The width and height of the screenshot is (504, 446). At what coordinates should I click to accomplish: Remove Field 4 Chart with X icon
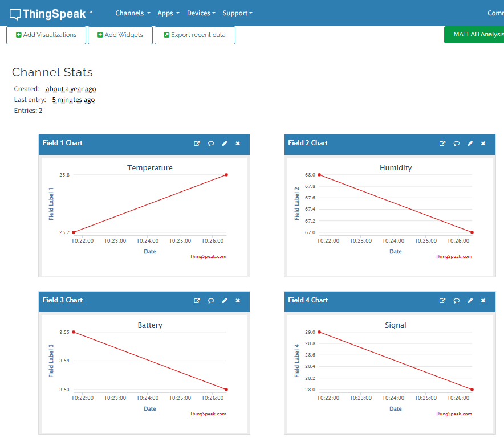point(483,301)
